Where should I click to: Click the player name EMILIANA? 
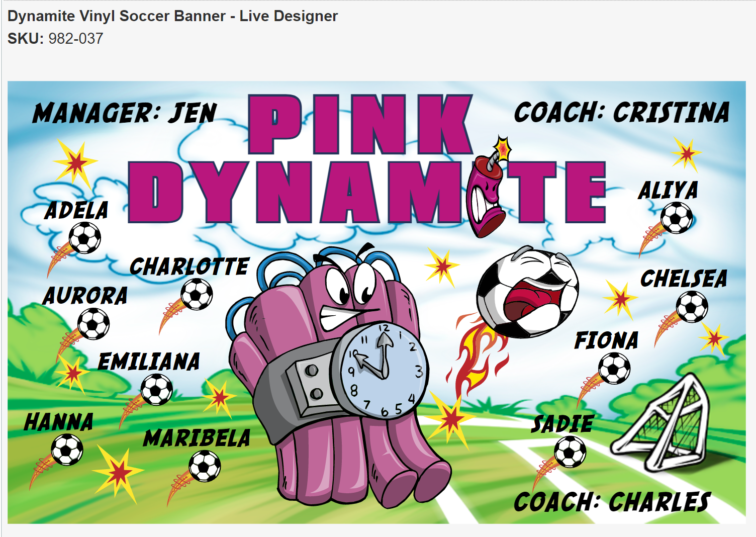149,362
